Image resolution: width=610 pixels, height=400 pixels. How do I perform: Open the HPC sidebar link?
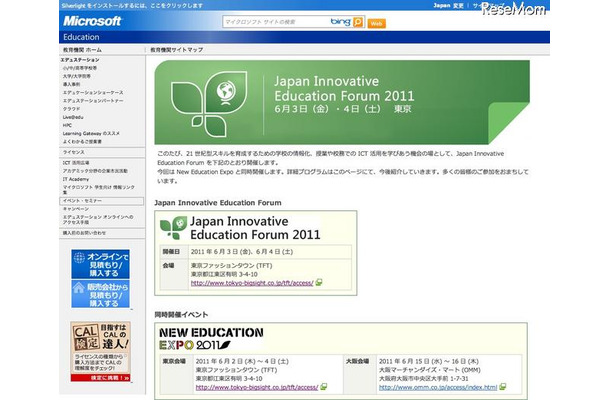tap(67, 125)
